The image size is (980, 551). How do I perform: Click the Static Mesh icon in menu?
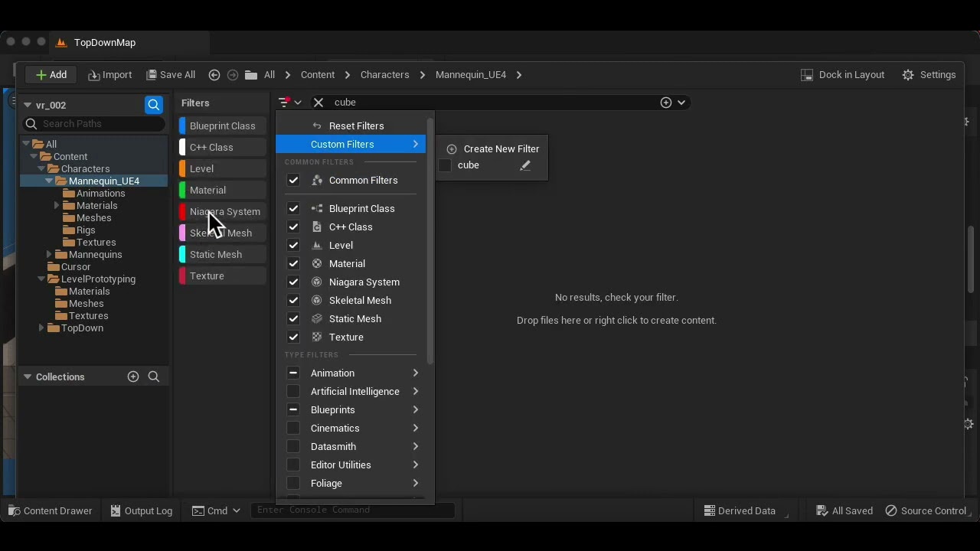317,318
